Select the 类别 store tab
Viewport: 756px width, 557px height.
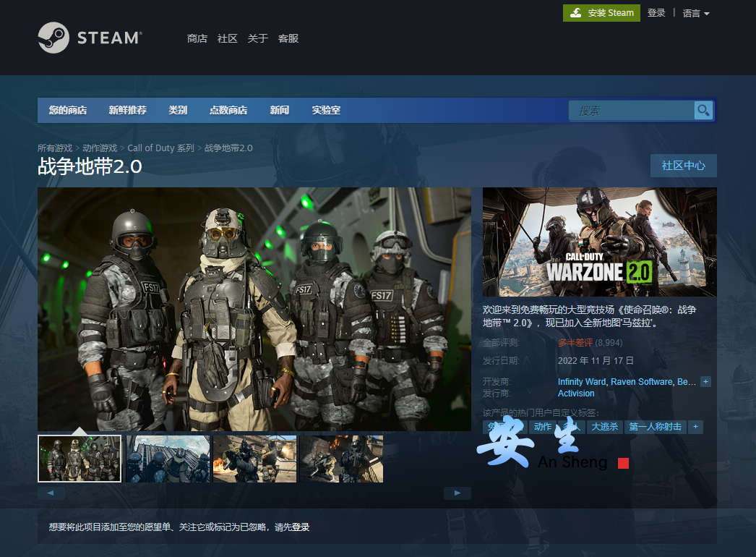(x=177, y=111)
